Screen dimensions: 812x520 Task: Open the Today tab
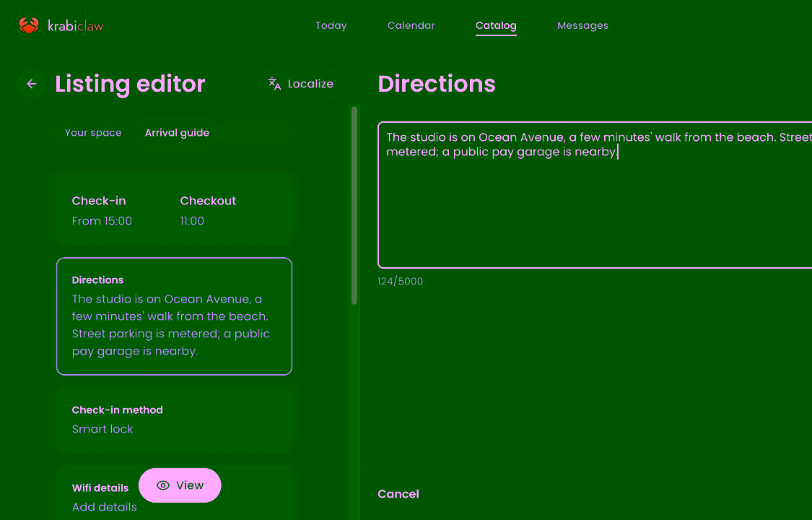click(331, 25)
